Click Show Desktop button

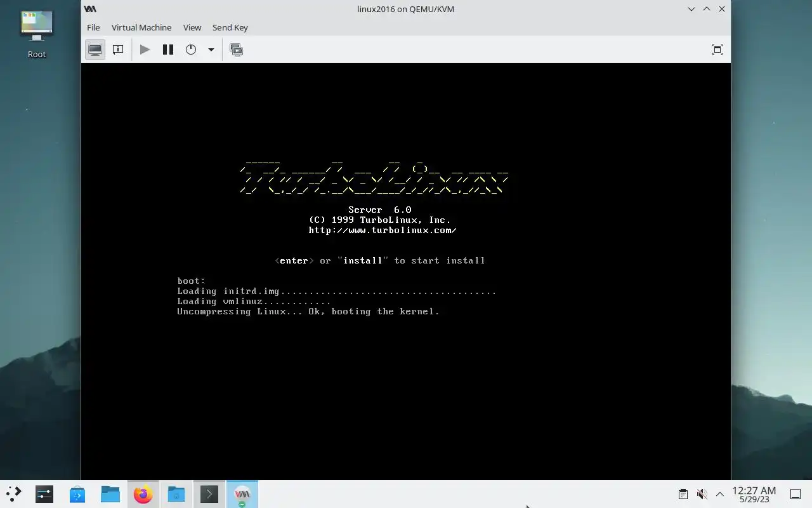pos(795,494)
